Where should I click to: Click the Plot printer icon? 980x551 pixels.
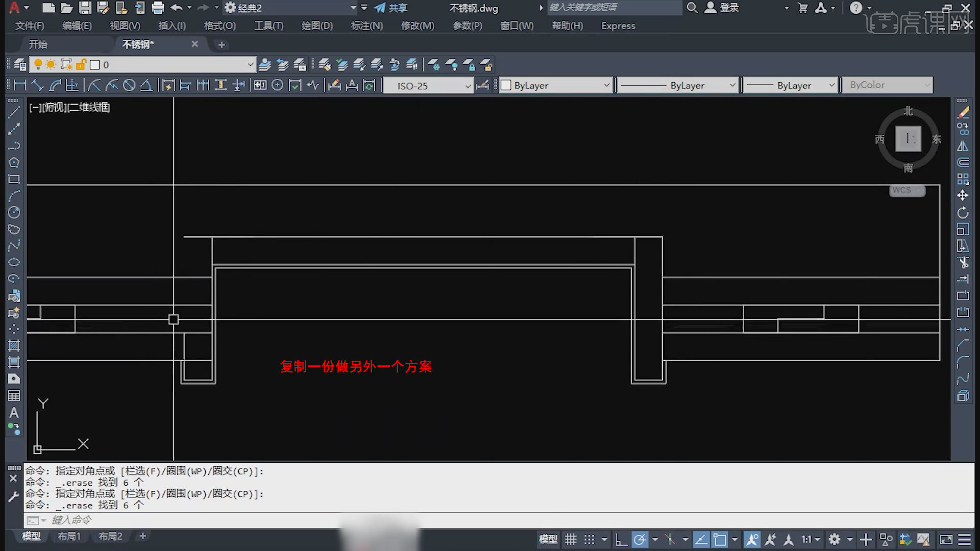158,8
